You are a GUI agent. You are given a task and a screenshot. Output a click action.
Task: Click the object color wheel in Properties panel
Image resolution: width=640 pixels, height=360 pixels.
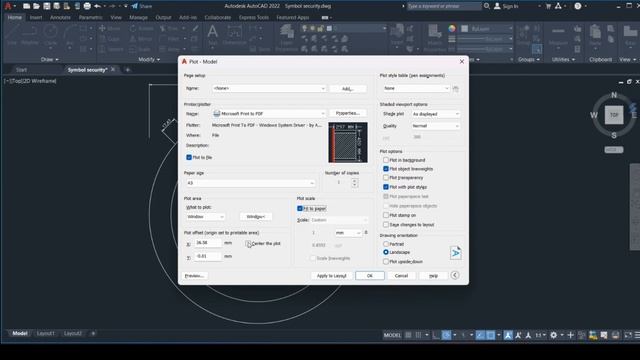(452, 29)
